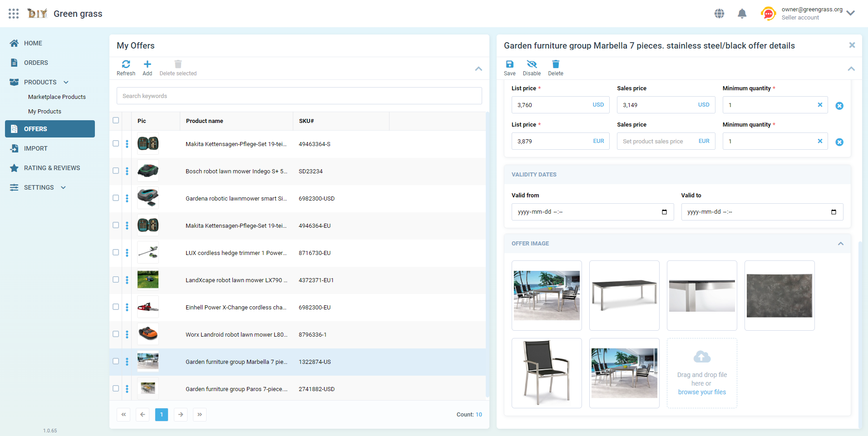The height and width of the screenshot is (436, 868).
Task: Delete the Marbella offer
Action: (556, 68)
